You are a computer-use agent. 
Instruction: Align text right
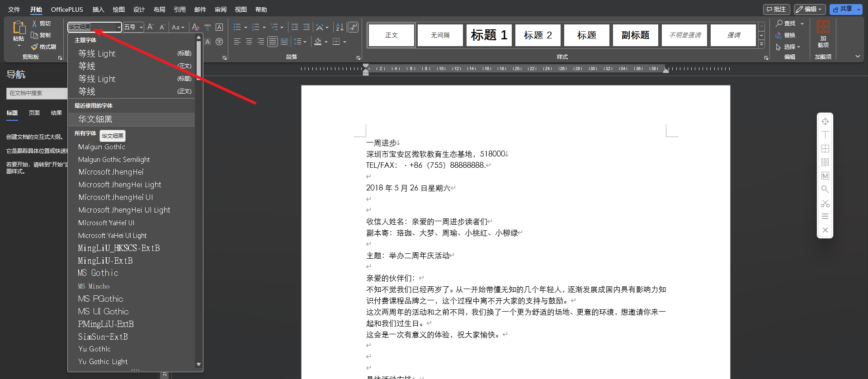tap(260, 42)
